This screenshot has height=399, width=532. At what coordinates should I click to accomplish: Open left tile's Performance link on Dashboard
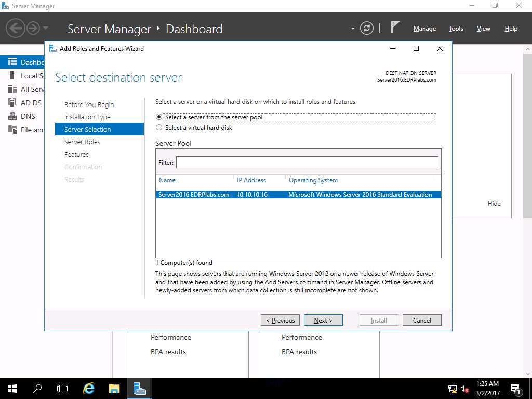pyautogui.click(x=170, y=337)
